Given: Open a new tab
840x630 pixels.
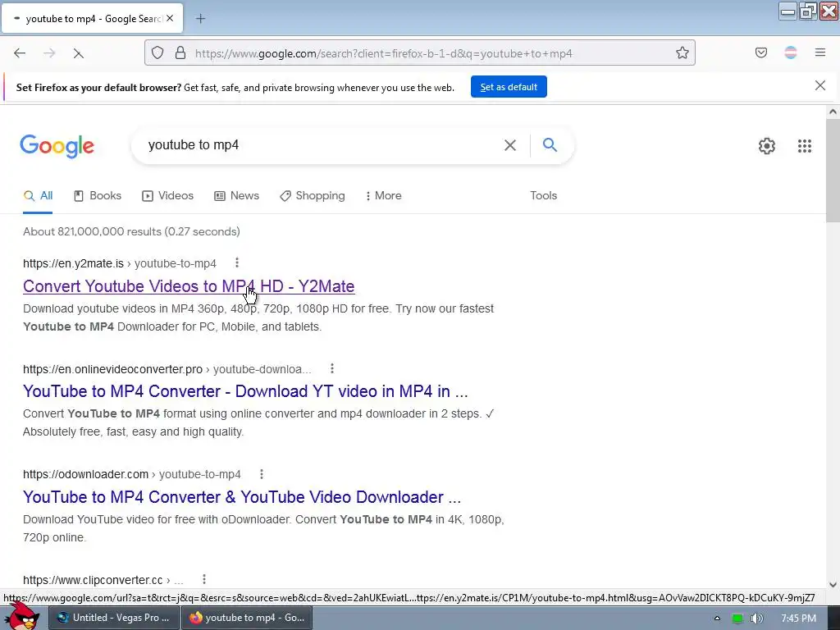Looking at the screenshot, I should (x=200, y=19).
